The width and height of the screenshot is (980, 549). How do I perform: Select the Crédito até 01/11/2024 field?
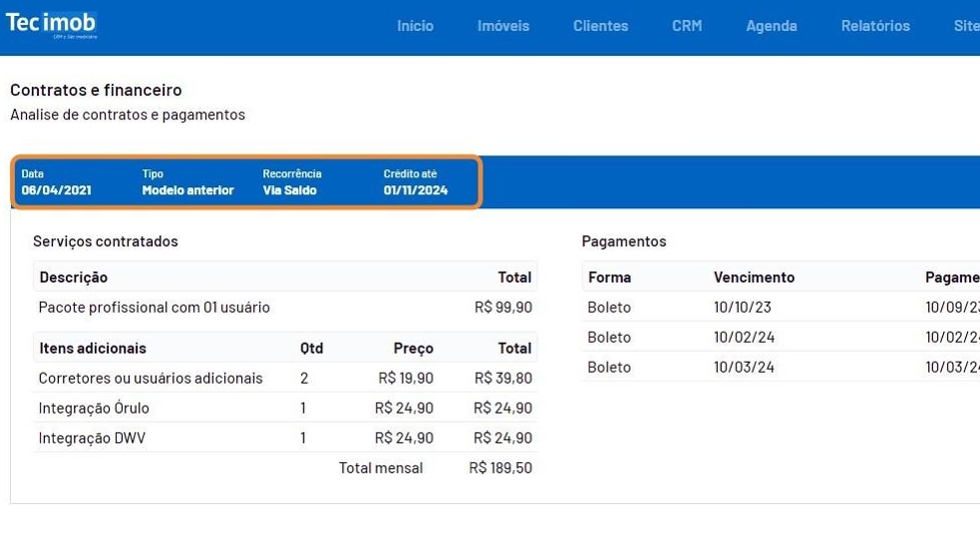415,189
